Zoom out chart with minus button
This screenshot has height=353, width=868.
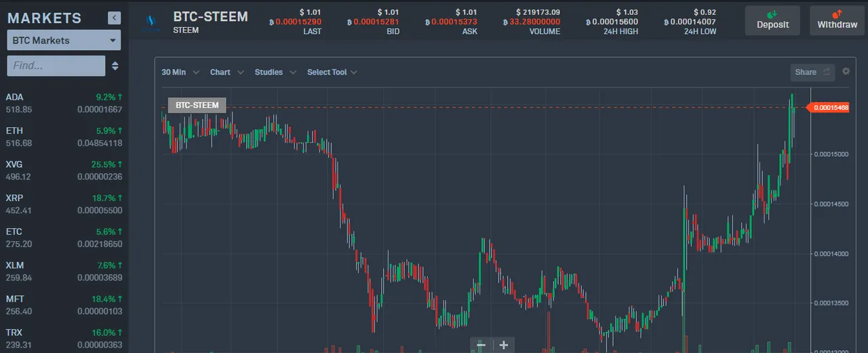tap(481, 345)
